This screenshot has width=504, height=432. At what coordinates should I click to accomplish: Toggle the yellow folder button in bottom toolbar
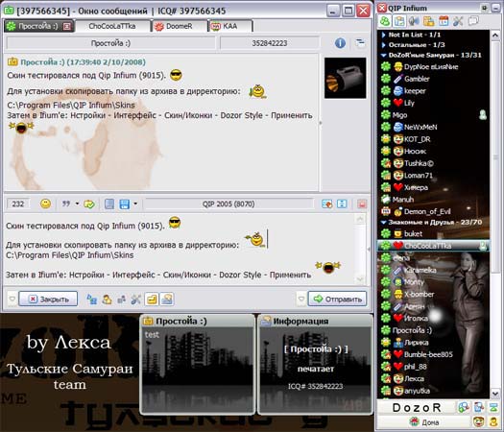(x=152, y=300)
